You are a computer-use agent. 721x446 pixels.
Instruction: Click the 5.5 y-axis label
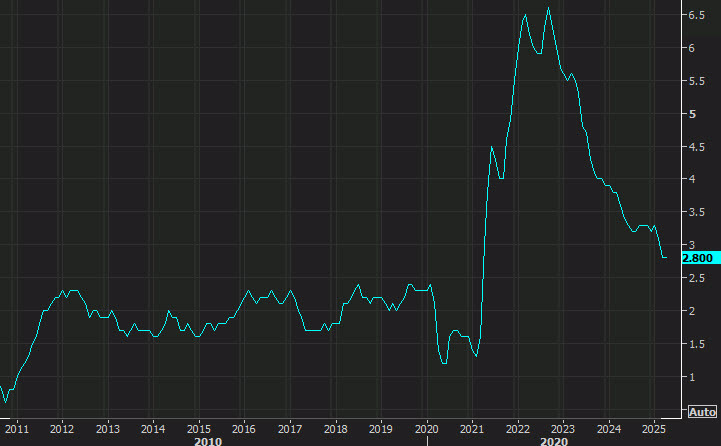[696, 81]
